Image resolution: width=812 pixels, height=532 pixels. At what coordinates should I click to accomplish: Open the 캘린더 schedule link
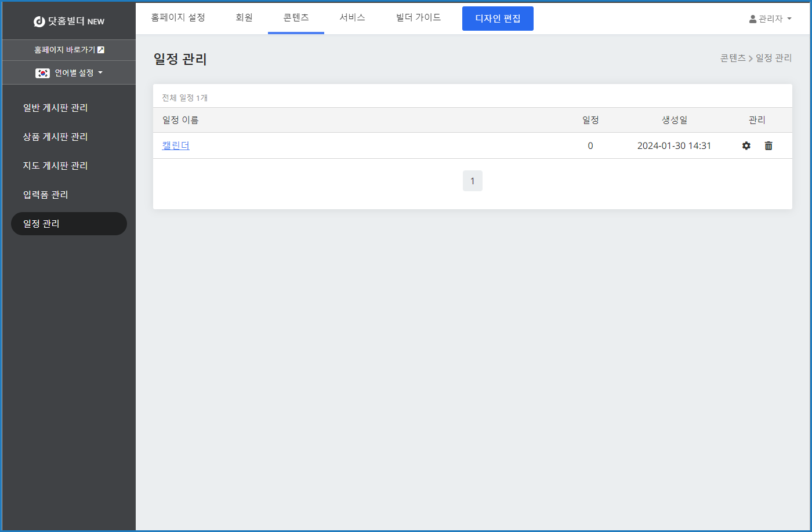click(176, 145)
